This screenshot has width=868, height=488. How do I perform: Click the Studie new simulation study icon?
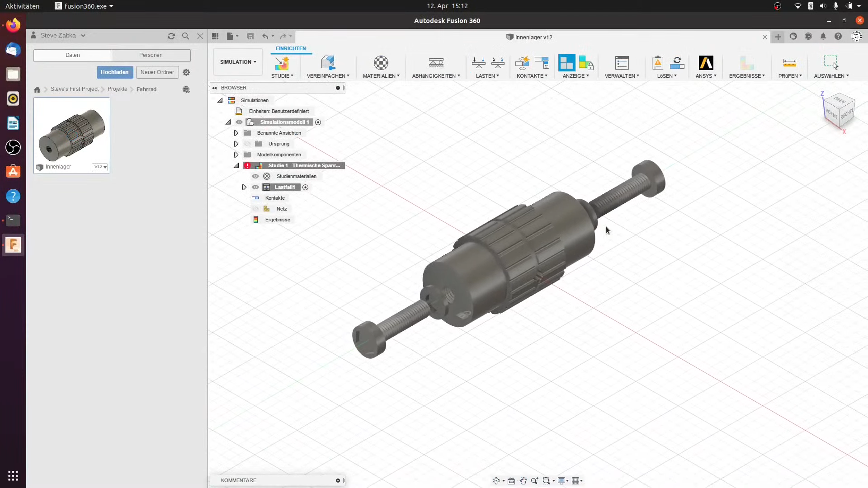coord(282,63)
